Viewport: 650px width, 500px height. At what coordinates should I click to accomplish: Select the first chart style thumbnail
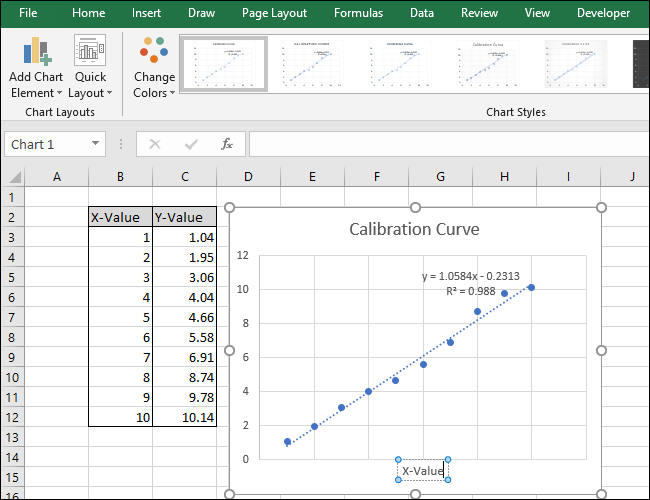223,64
